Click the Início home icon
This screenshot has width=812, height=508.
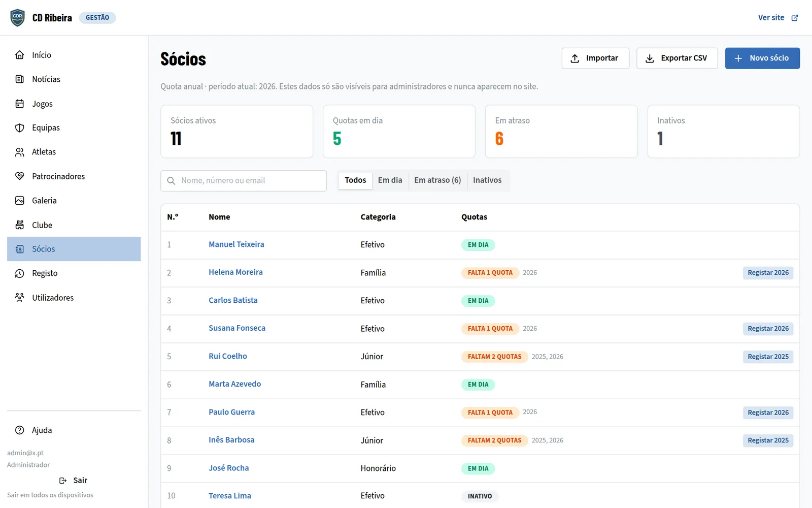20,55
